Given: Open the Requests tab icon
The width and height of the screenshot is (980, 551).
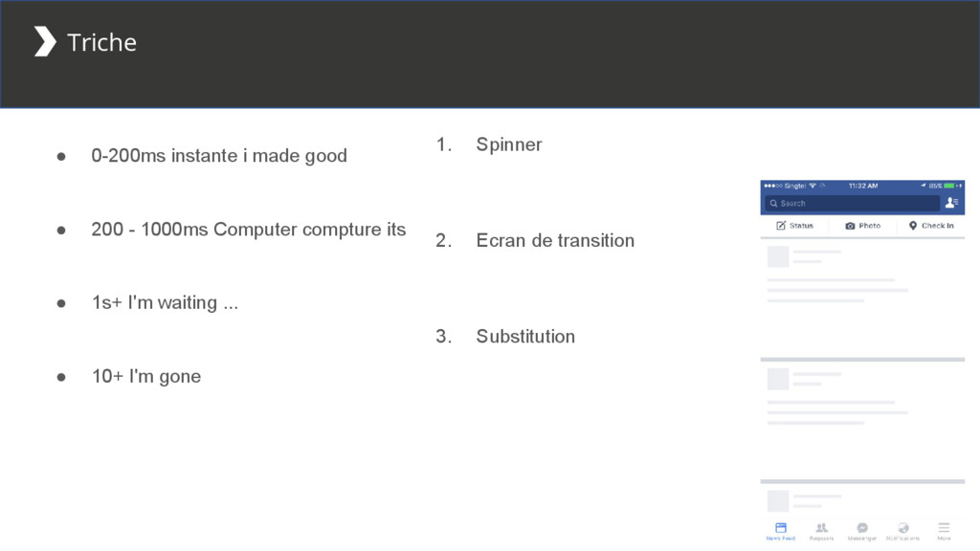Looking at the screenshot, I should [x=821, y=528].
